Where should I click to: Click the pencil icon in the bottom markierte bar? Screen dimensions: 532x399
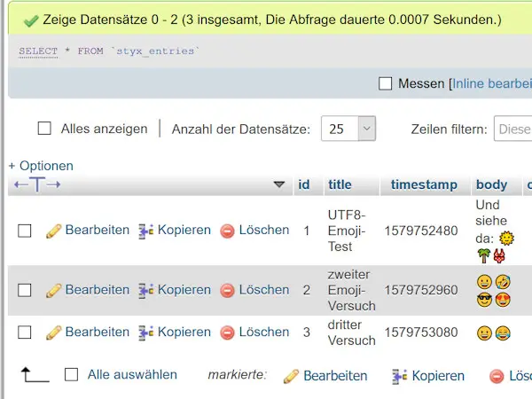click(291, 376)
